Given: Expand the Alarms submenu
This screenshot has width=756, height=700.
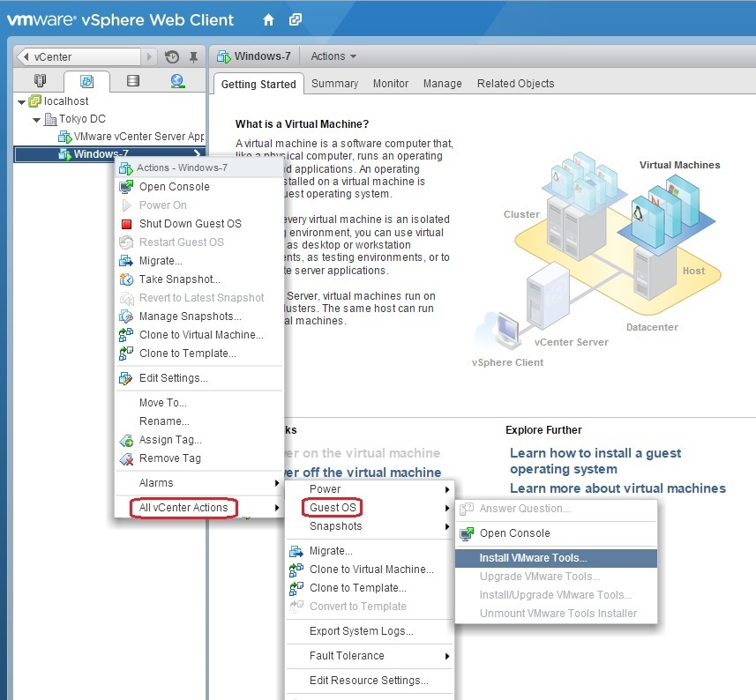Looking at the screenshot, I should click(x=199, y=483).
